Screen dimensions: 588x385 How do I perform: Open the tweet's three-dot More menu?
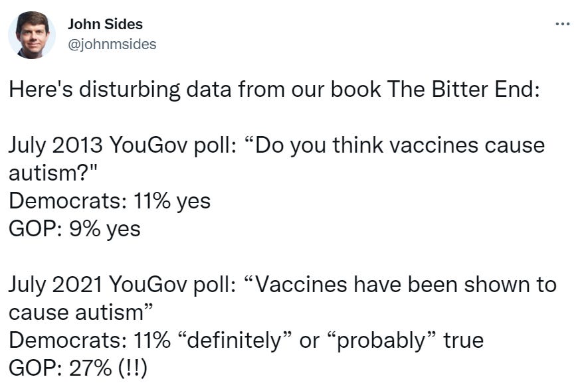(x=563, y=25)
